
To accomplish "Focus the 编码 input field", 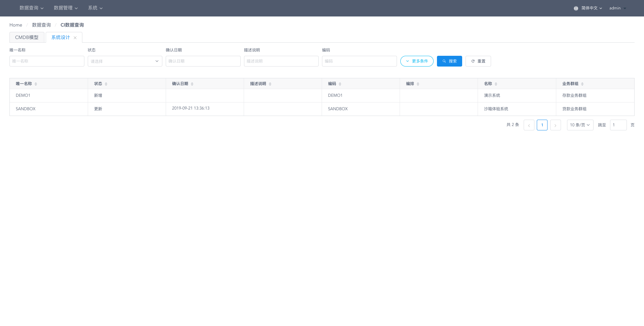I will click(359, 61).
